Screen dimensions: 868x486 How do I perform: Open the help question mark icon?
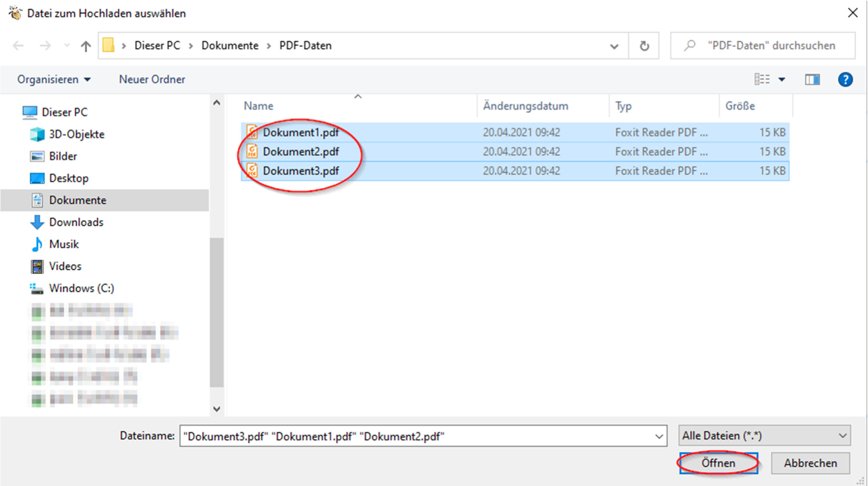click(x=845, y=79)
